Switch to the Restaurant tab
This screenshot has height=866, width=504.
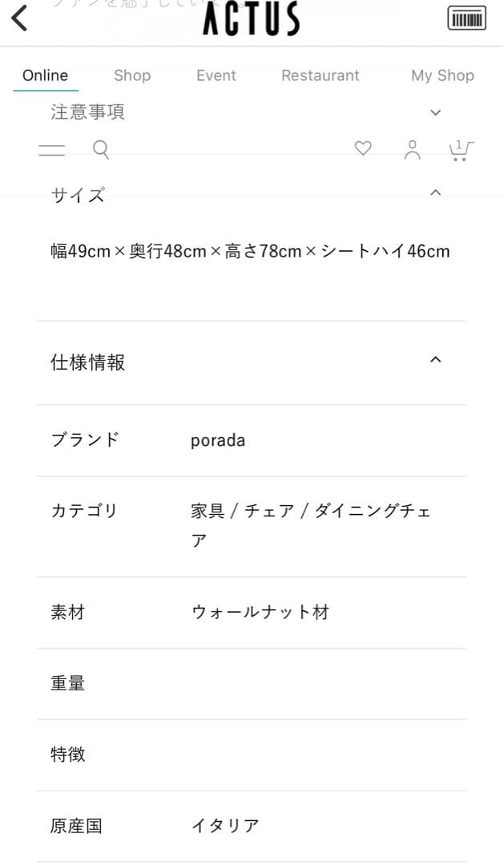coord(320,75)
